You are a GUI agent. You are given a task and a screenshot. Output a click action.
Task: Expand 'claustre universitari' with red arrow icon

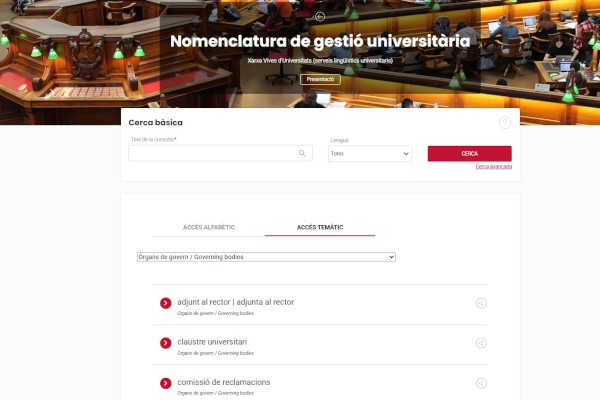coord(165,343)
